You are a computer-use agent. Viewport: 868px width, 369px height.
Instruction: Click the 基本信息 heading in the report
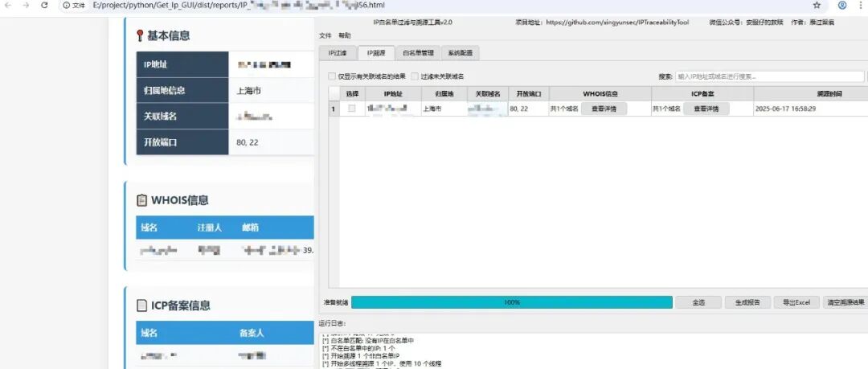(168, 35)
